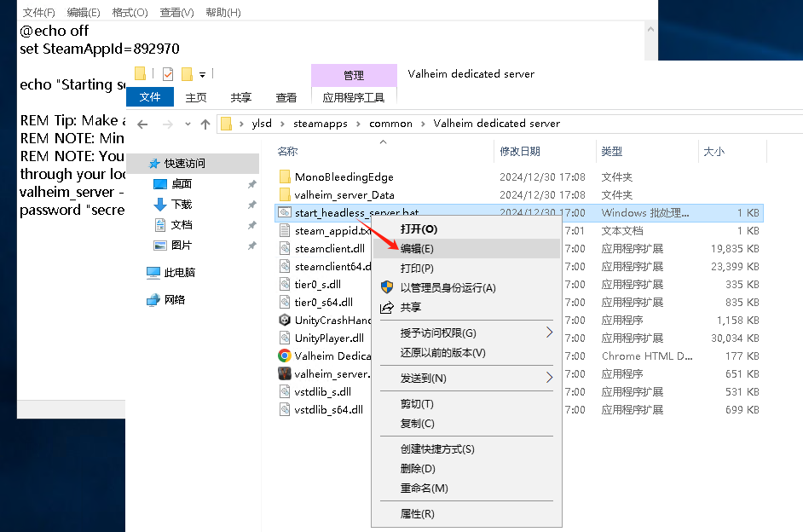Unpin 下载 using its pin icon

tap(252, 205)
